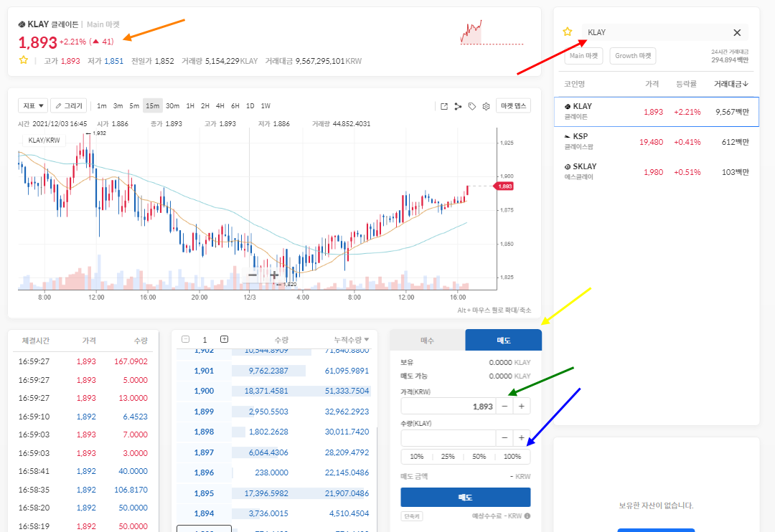
Task: Sort coin list by 코인명
Action: coord(574,84)
